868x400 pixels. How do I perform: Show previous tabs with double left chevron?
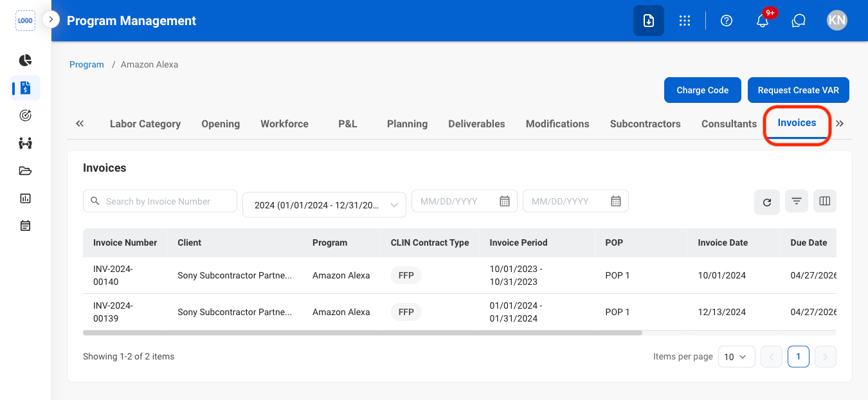[x=80, y=123]
